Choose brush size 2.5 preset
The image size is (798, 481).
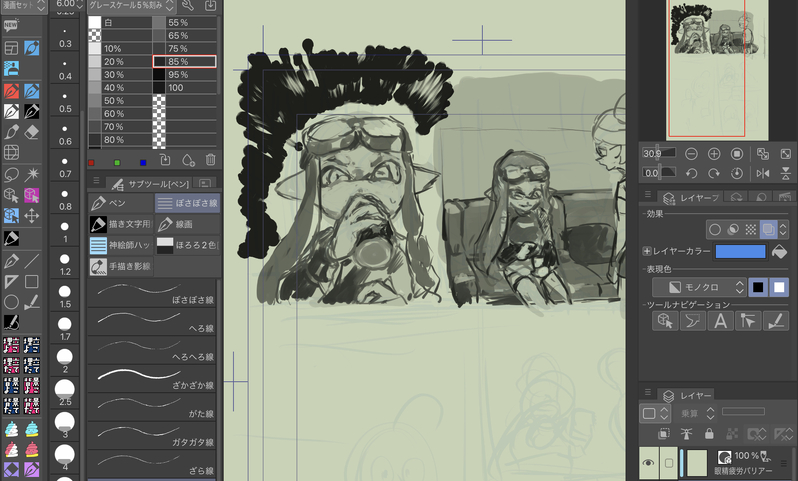click(x=65, y=392)
